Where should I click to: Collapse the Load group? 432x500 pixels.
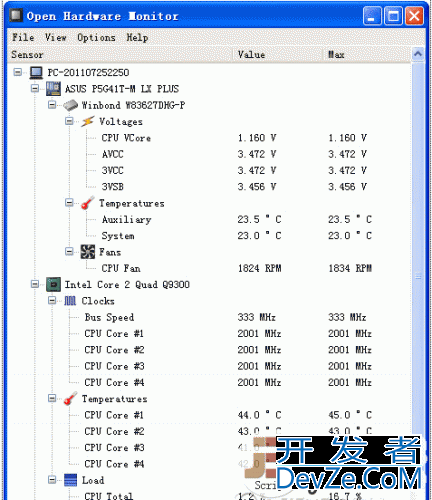(52, 480)
